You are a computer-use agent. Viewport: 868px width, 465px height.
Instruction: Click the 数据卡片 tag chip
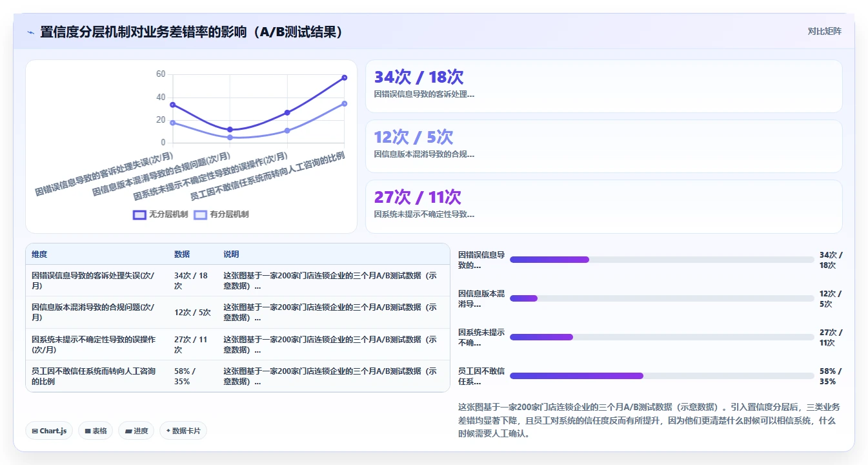click(x=183, y=431)
